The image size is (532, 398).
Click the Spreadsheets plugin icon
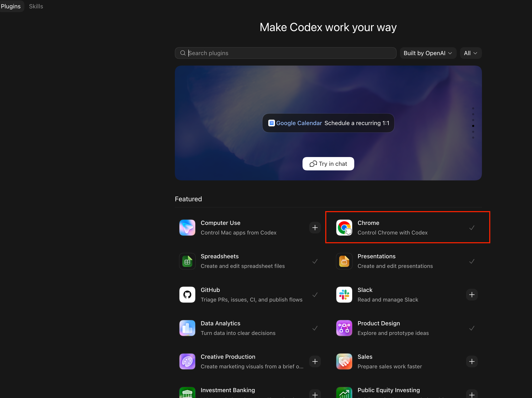point(187,261)
